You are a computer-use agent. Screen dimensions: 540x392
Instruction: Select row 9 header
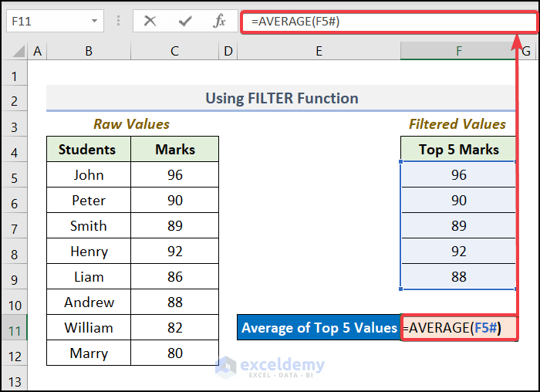click(14, 277)
